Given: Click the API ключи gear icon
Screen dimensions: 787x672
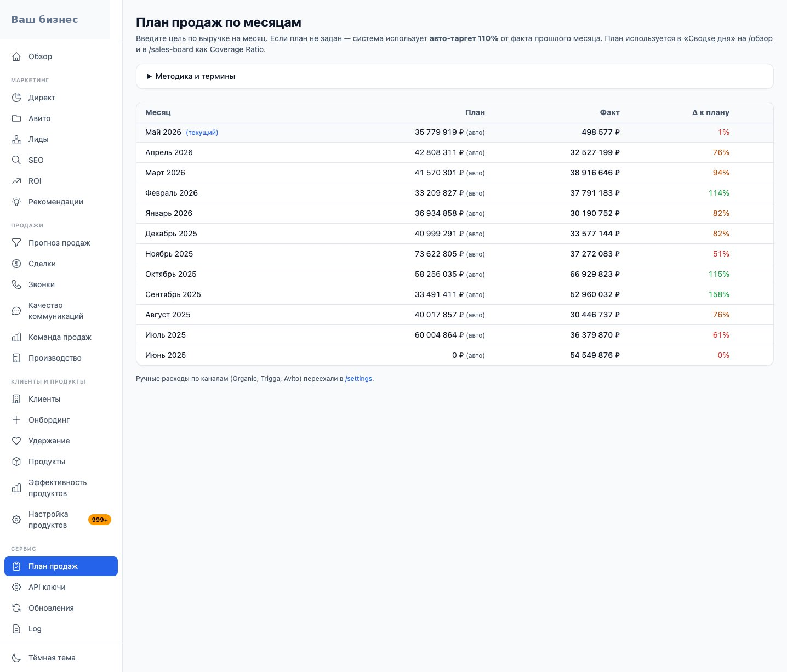Looking at the screenshot, I should (x=16, y=587).
